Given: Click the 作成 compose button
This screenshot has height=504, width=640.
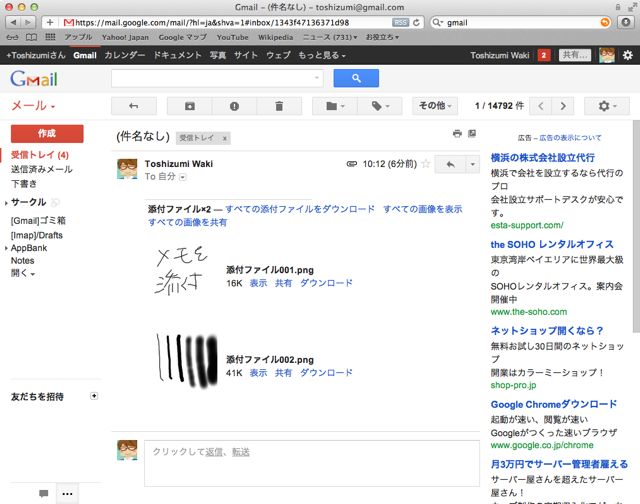Looking at the screenshot, I should click(x=47, y=133).
